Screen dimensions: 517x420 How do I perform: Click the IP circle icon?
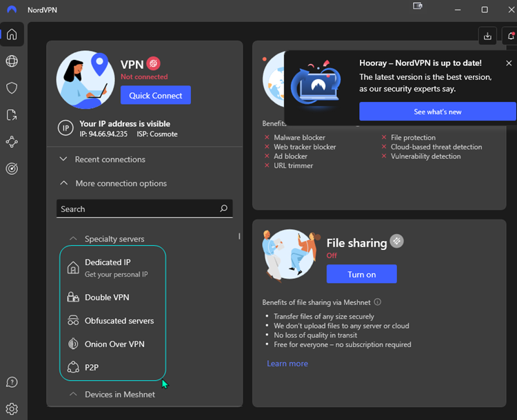[x=65, y=128]
